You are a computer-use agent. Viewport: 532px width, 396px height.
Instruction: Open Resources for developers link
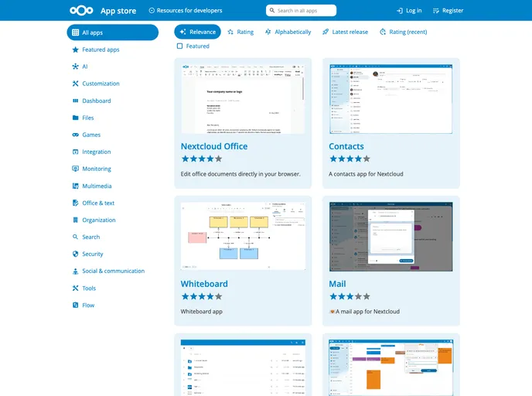pos(186,11)
